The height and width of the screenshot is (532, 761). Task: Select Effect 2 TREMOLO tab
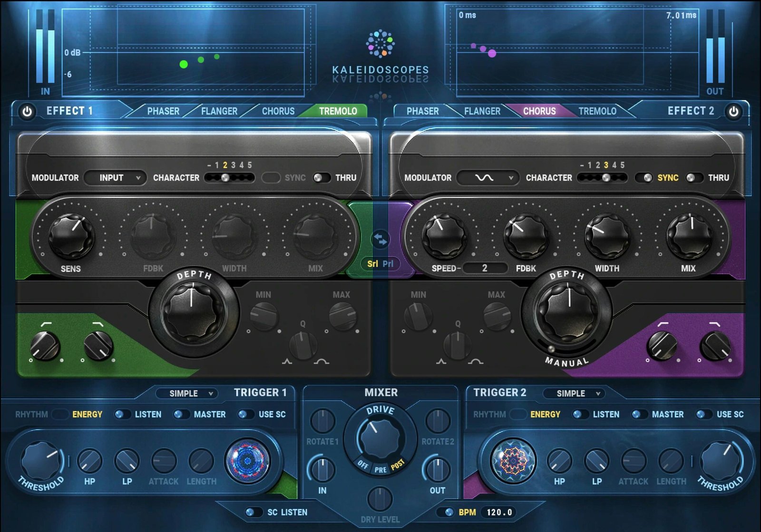click(597, 111)
